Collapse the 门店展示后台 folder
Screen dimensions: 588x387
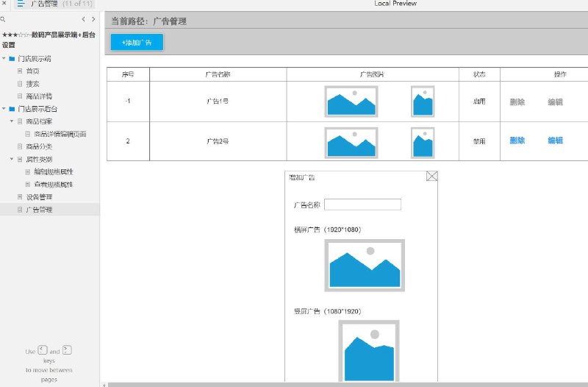tap(4, 109)
